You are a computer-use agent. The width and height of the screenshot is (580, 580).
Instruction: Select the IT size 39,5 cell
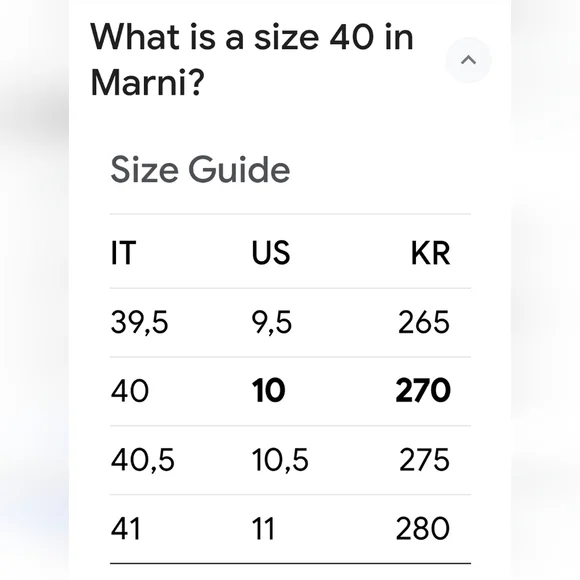(139, 322)
